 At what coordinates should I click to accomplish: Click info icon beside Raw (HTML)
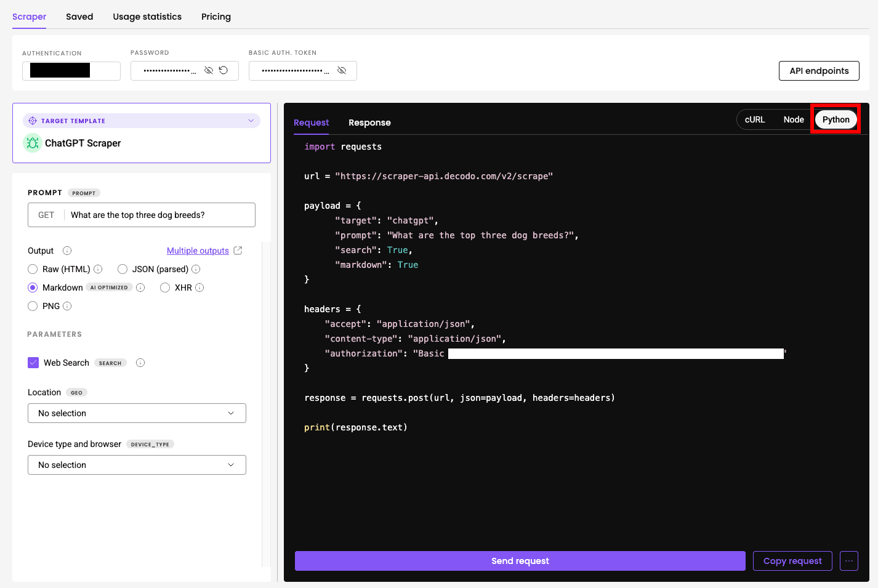(x=98, y=269)
